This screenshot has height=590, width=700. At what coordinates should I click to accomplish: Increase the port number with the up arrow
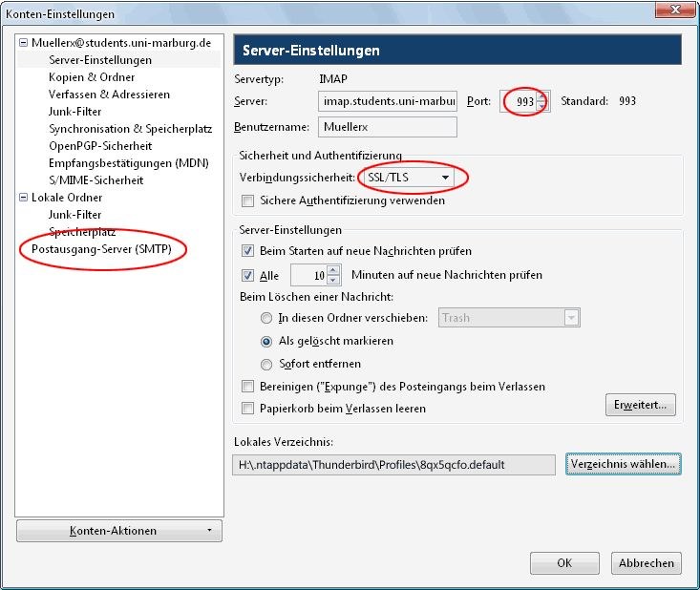tap(542, 96)
